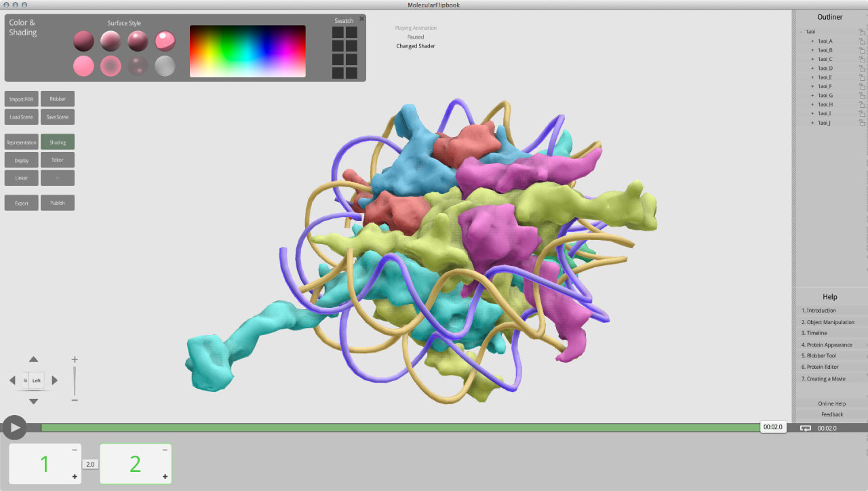The height and width of the screenshot is (491, 868).
Task: Toggle the Shading panel button
Action: (x=58, y=142)
